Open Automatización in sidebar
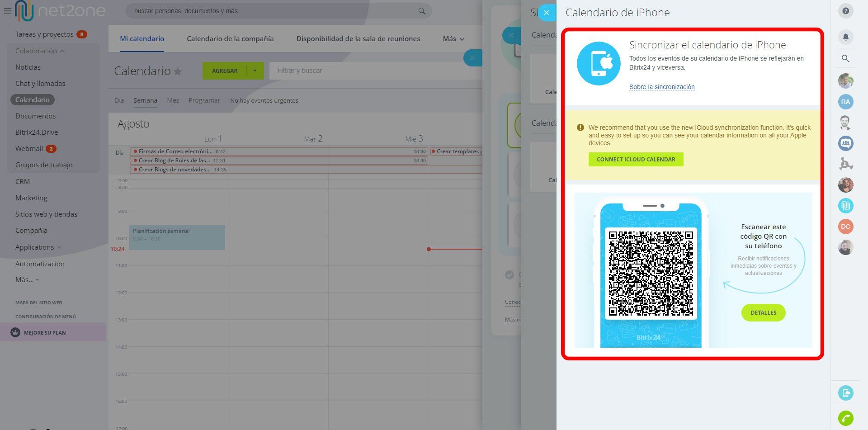Screen dimensions: 868x430 tap(40, 264)
